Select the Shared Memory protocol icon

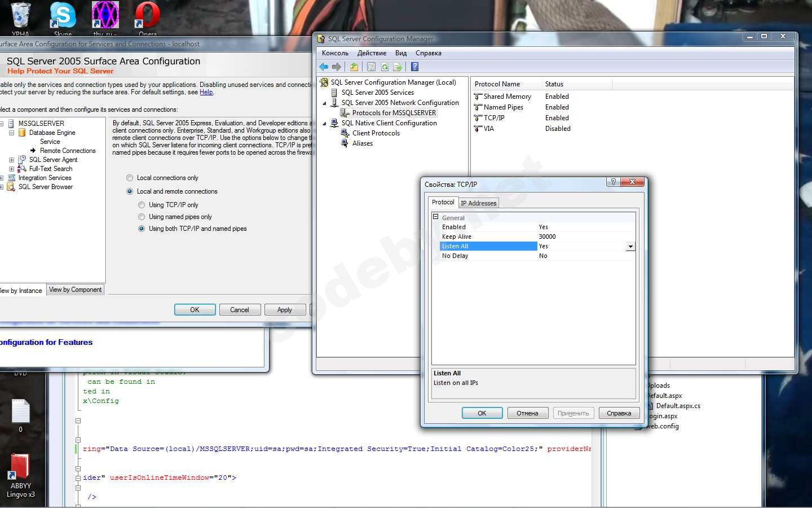pos(478,97)
